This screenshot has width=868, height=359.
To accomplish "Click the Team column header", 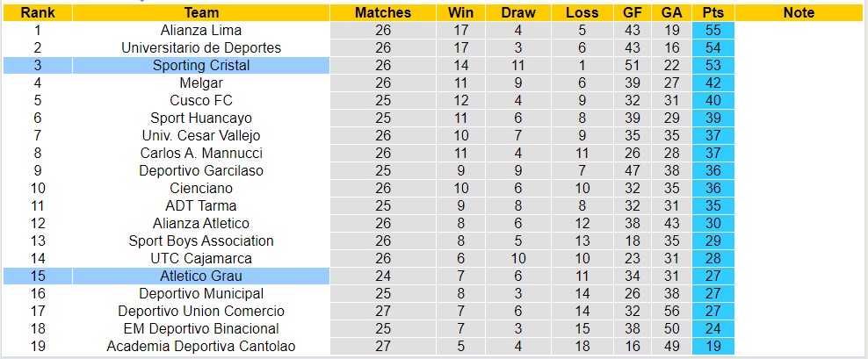I will click(201, 12).
